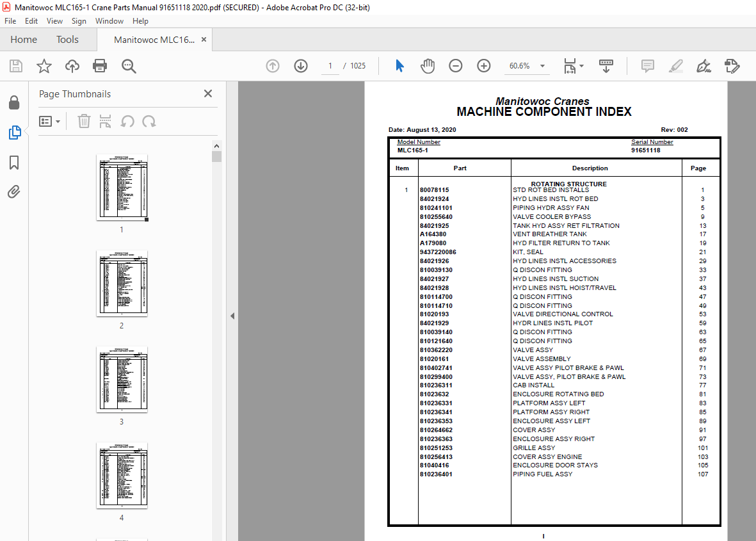This screenshot has height=541, width=756.
Task: Switch to the Home tab
Action: coord(24,40)
